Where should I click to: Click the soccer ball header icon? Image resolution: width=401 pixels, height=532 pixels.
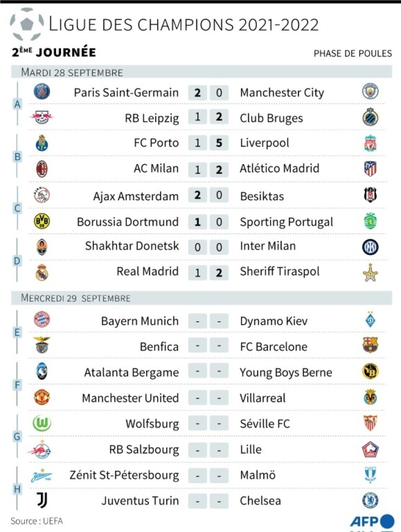coord(27,23)
